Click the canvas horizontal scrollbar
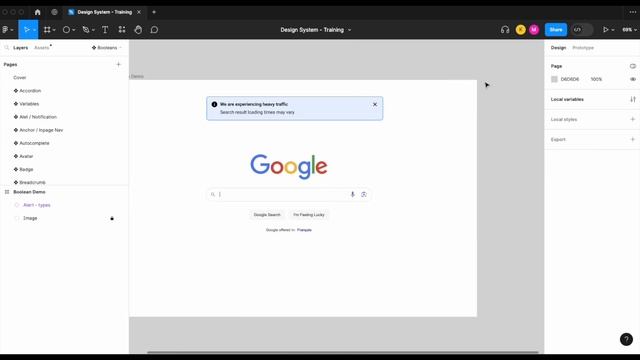 click(343, 352)
